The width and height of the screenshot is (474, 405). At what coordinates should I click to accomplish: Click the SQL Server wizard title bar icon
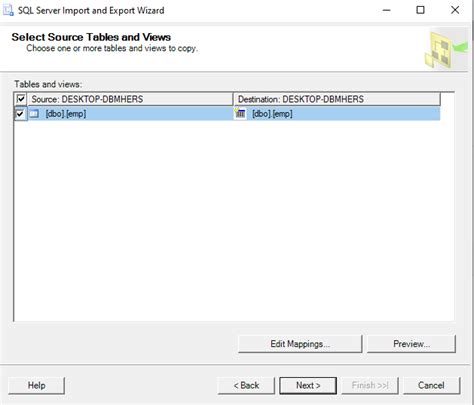coord(8,10)
